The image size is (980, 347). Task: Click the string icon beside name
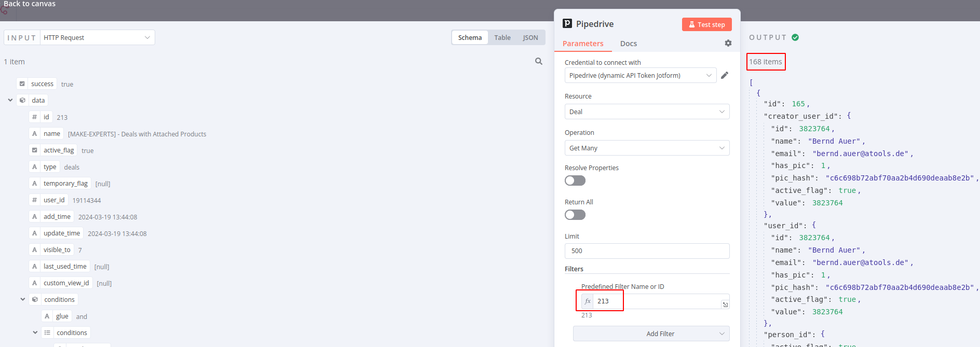point(35,133)
